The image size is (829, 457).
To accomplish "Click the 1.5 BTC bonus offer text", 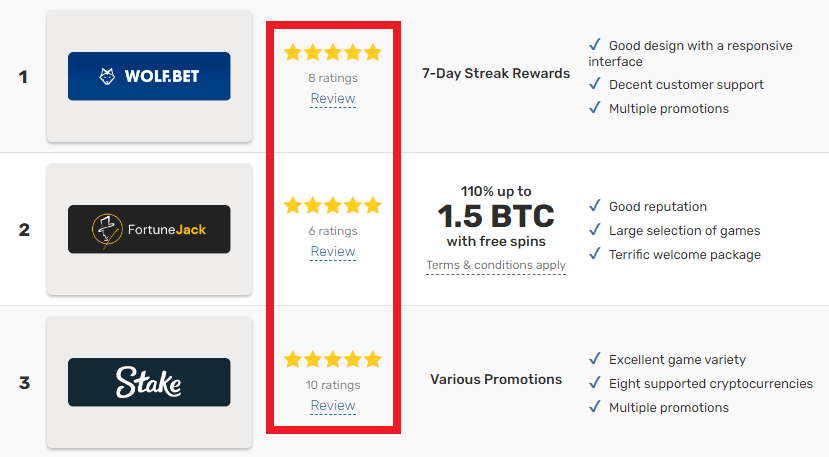I will [x=496, y=216].
